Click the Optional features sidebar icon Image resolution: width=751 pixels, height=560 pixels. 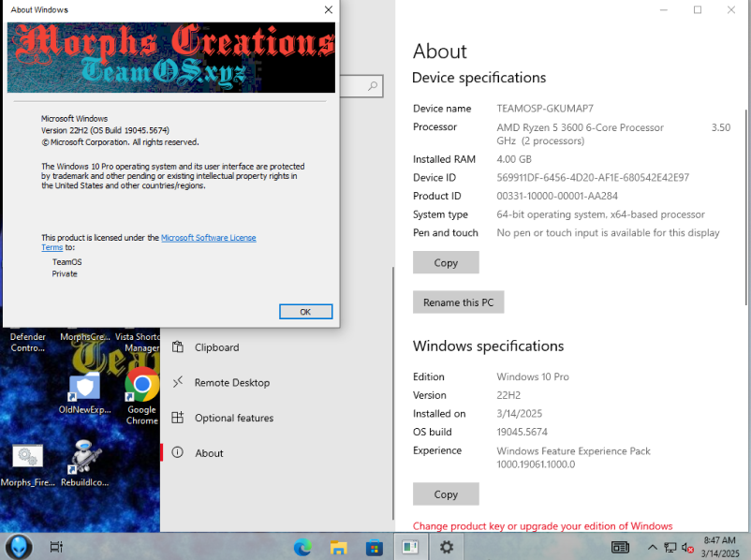178,418
